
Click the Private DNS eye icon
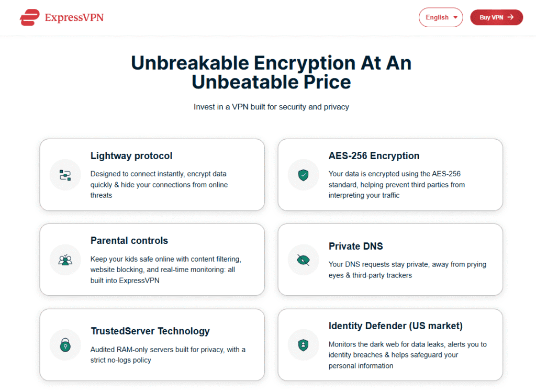(303, 260)
